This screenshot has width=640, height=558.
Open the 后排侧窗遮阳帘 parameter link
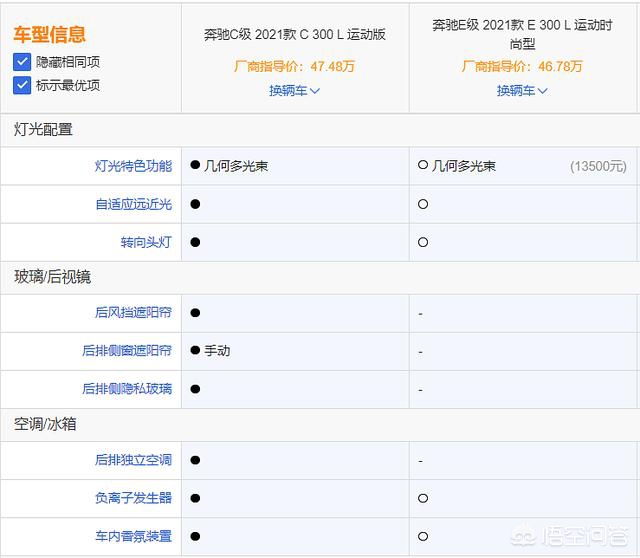127,351
